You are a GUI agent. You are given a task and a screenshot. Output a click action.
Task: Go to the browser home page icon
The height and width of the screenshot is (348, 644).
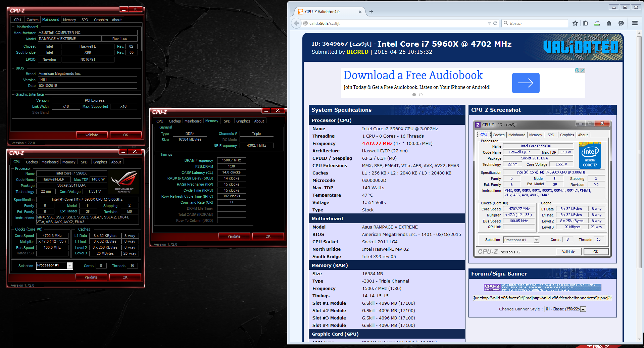pyautogui.click(x=609, y=23)
